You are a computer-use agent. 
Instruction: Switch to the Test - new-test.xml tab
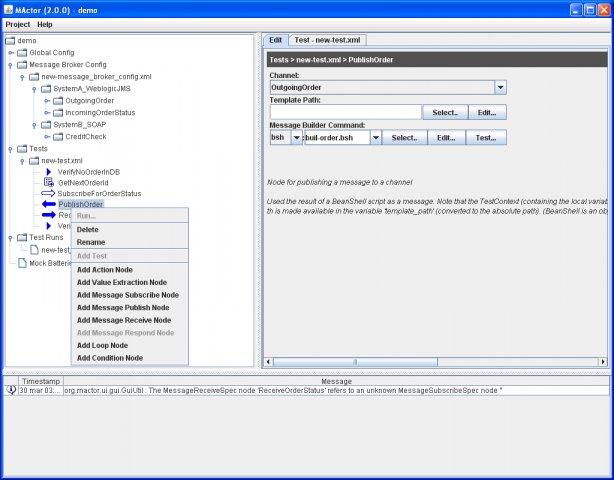point(327,40)
